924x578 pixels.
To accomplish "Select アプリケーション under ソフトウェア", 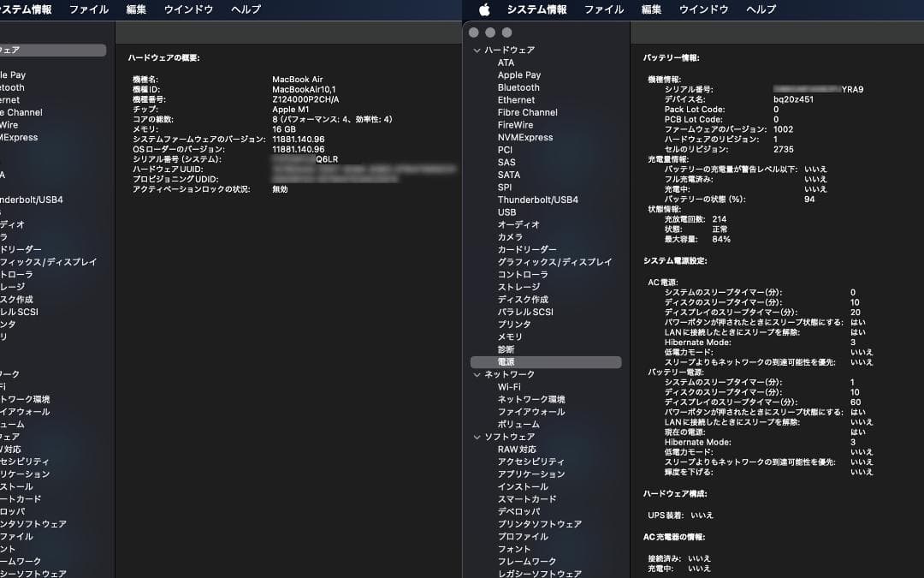I will point(531,474).
